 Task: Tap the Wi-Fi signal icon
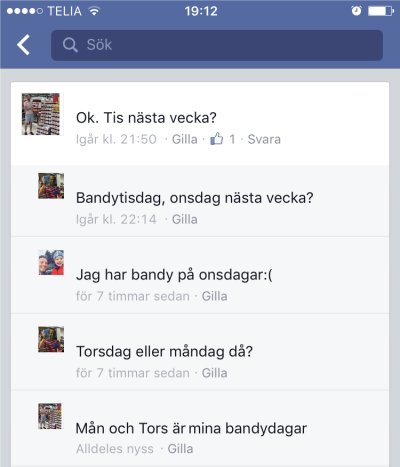click(x=95, y=11)
